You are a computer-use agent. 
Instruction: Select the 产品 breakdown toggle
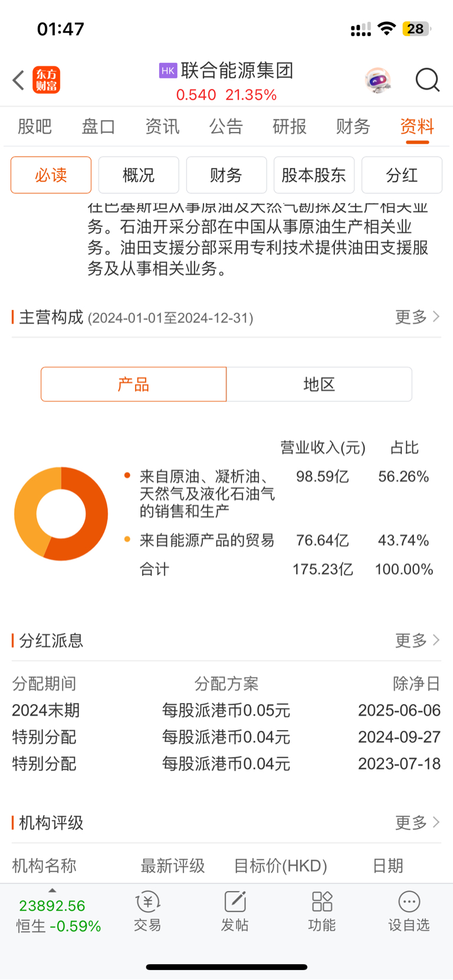click(134, 384)
